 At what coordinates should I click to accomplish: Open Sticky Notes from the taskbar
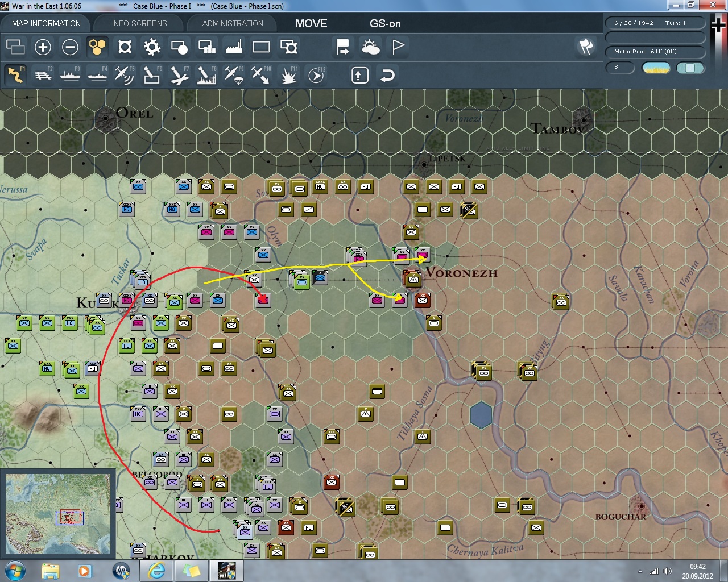[x=191, y=571]
